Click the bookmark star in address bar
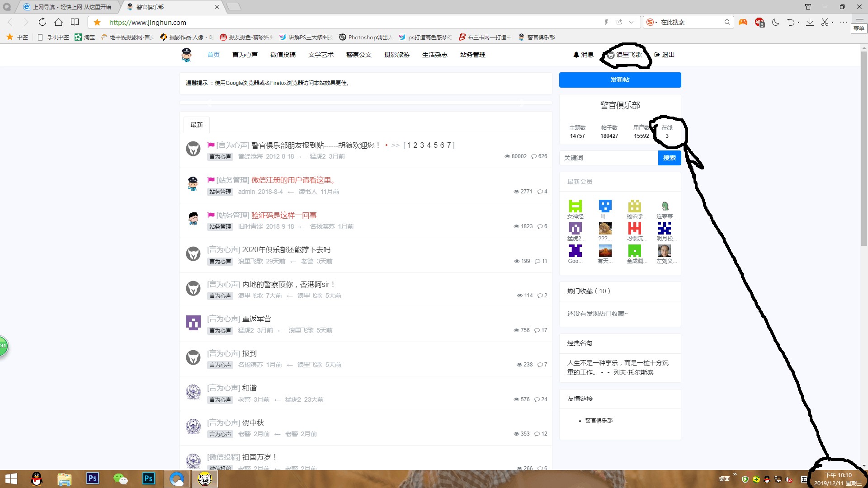The height and width of the screenshot is (488, 868). point(97,22)
